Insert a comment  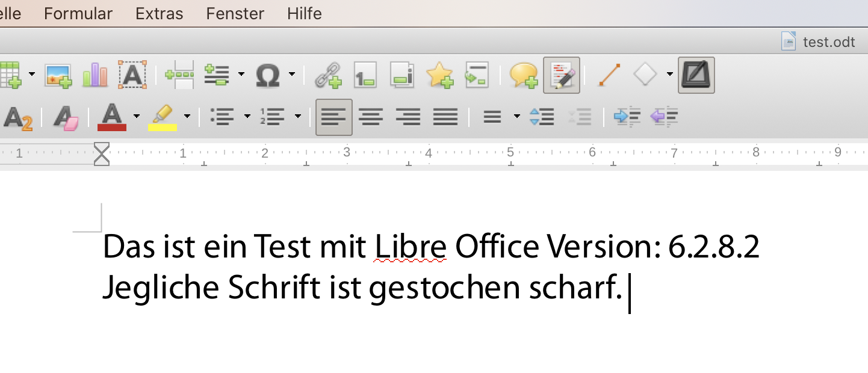pyautogui.click(x=524, y=76)
